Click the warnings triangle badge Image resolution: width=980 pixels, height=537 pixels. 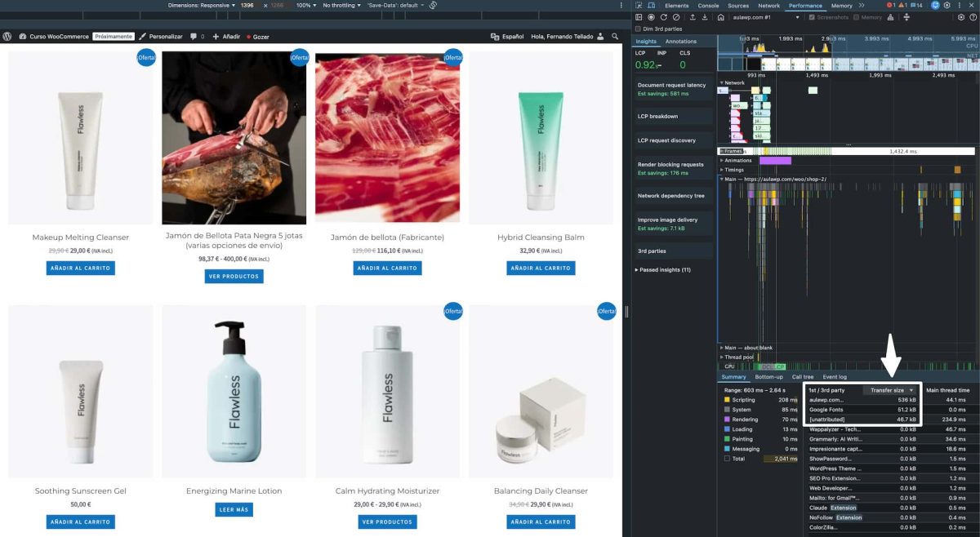(x=903, y=6)
